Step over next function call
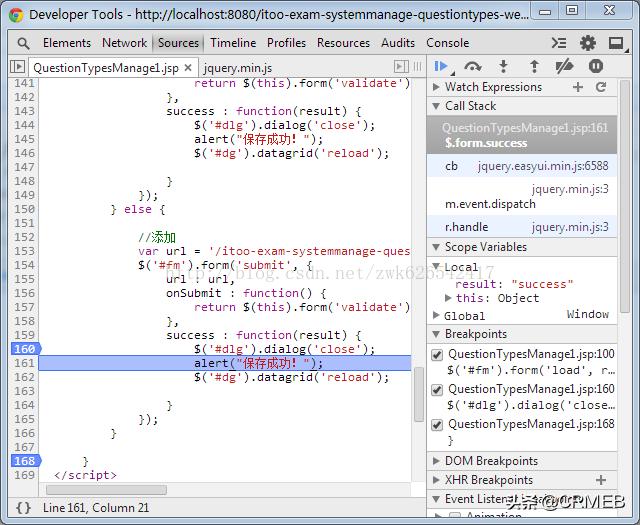Viewport: 640px width, 525px height. [472, 66]
